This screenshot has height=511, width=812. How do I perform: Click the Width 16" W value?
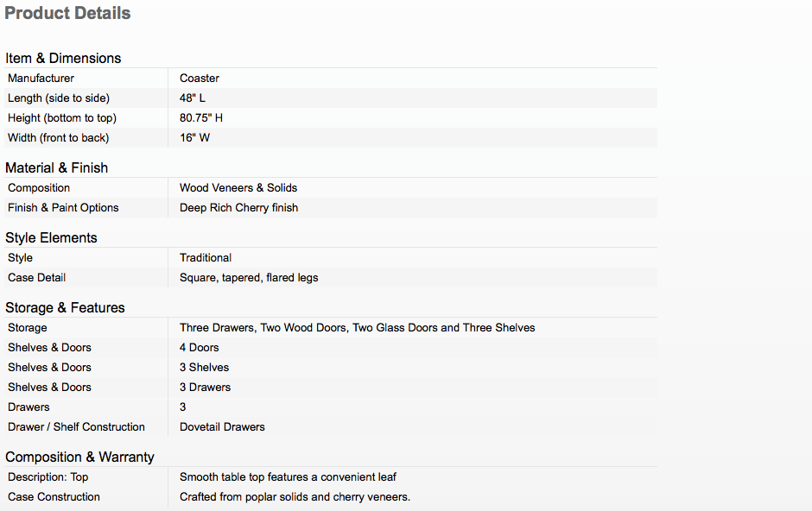click(194, 137)
